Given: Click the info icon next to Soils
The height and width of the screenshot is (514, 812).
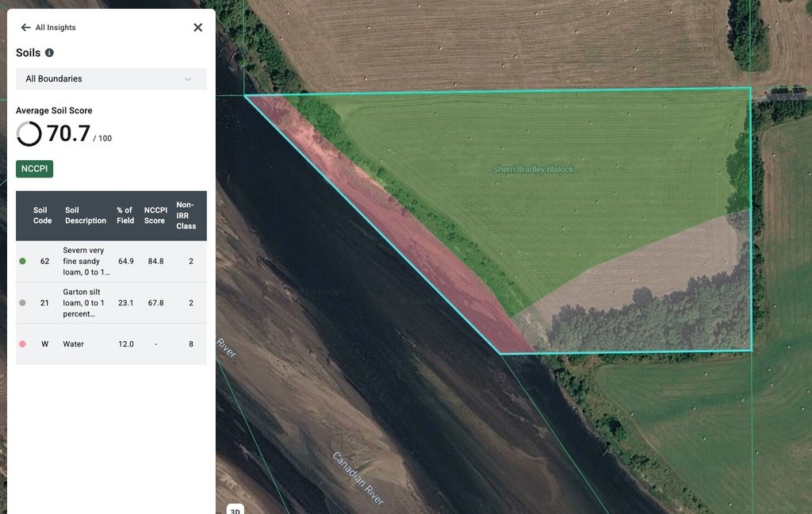Looking at the screenshot, I should [49, 53].
